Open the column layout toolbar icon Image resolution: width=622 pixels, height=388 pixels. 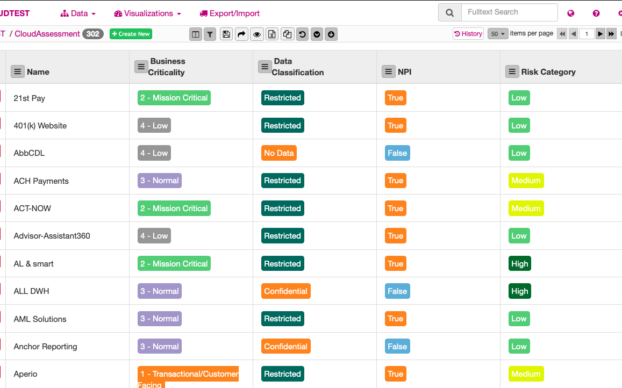(x=195, y=34)
